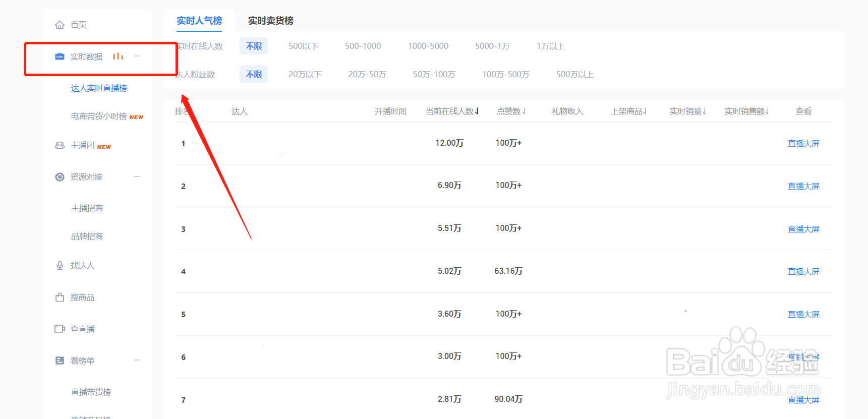Filter online viewers to 500-1000
Viewport: 868px width, 419px height.
[363, 46]
